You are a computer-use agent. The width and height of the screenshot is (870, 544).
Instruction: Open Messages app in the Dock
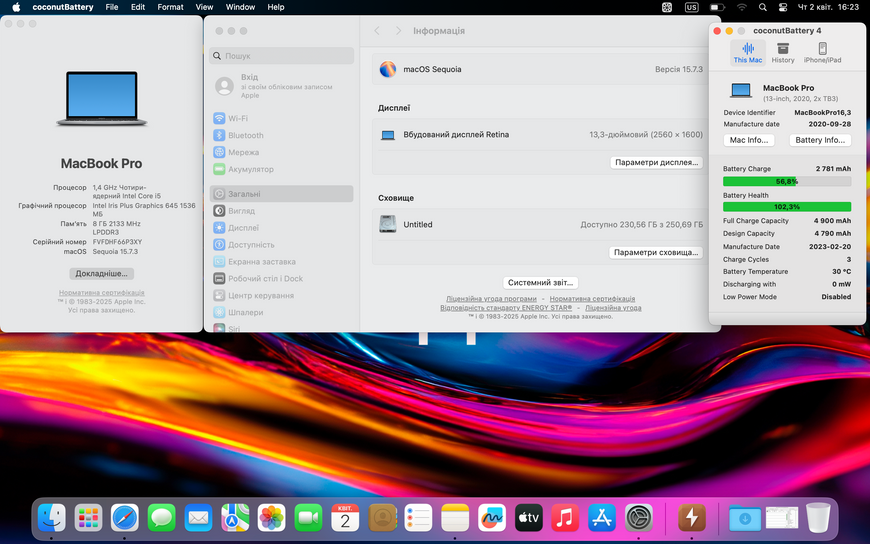coord(161,518)
